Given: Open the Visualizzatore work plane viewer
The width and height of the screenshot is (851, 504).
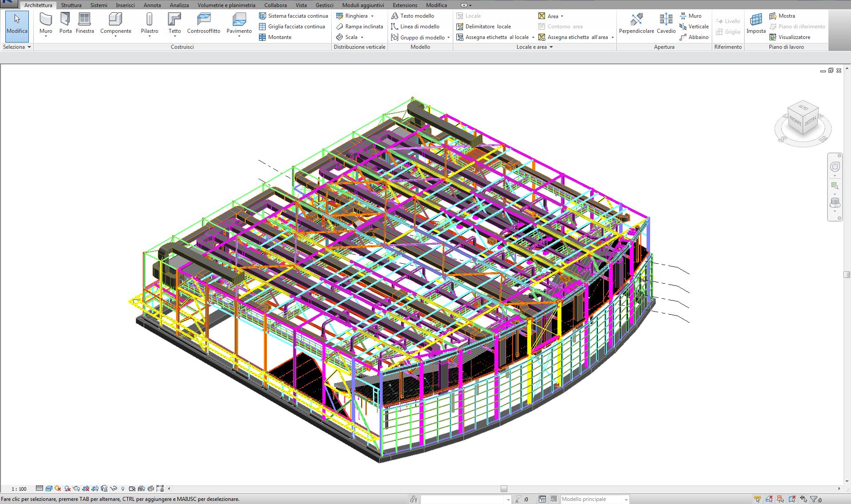Looking at the screenshot, I should (x=790, y=37).
